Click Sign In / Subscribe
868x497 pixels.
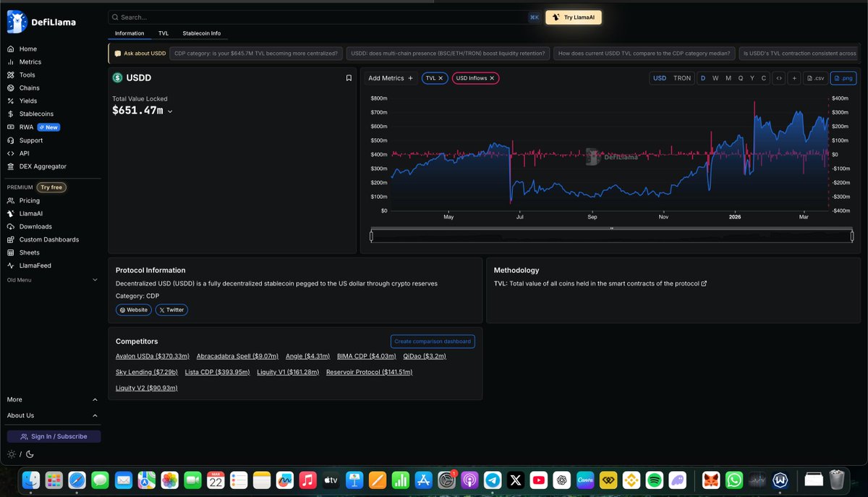[x=54, y=436]
